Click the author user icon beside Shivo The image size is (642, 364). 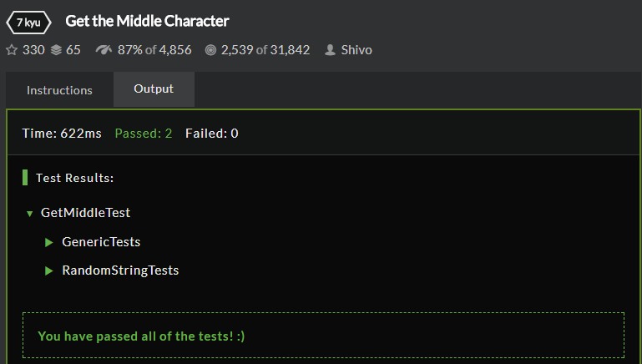(330, 50)
